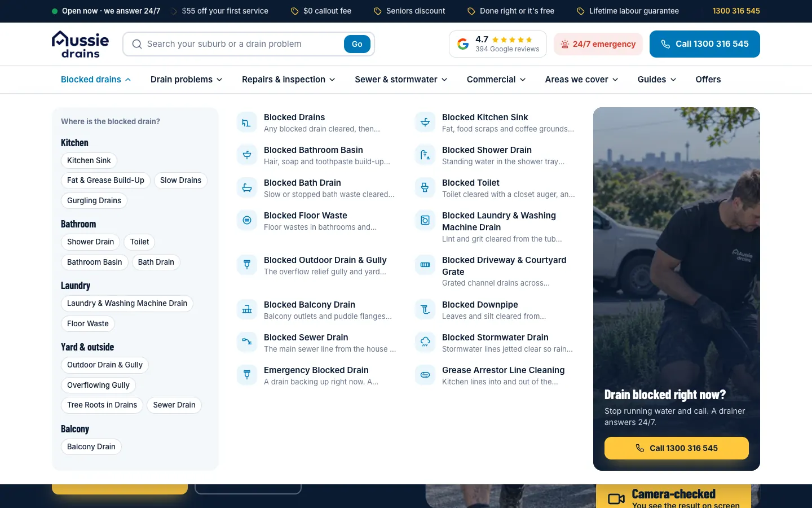Select the Kitchen Sink chip

[x=89, y=161]
